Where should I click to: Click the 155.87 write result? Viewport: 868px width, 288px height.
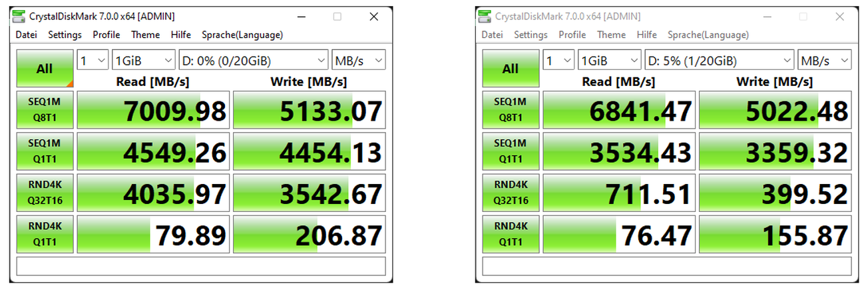pos(775,234)
